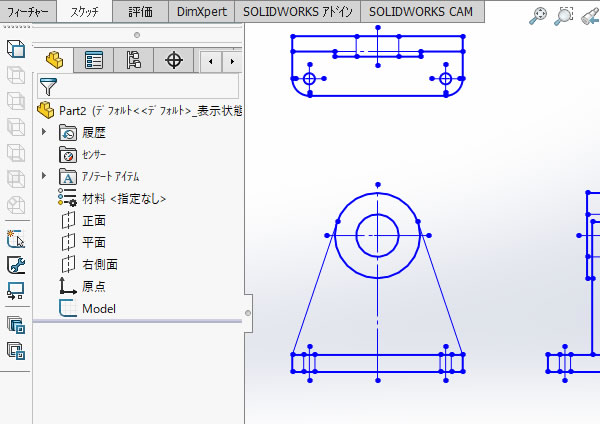Expand the アノテート アイテム folder
This screenshot has width=600, height=424.
44,176
